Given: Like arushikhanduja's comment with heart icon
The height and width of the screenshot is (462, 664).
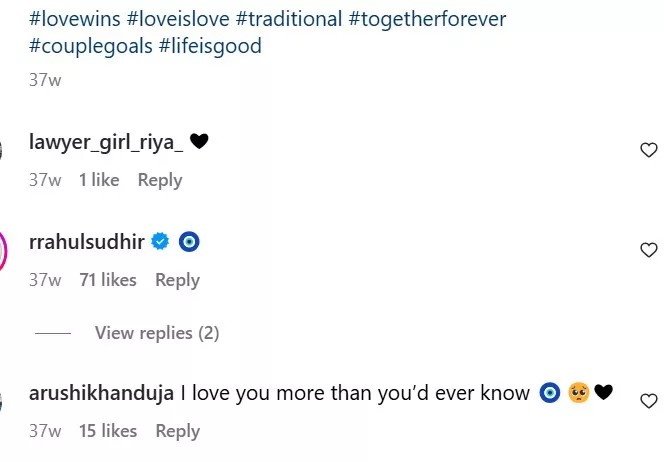Looking at the screenshot, I should pos(648,401).
